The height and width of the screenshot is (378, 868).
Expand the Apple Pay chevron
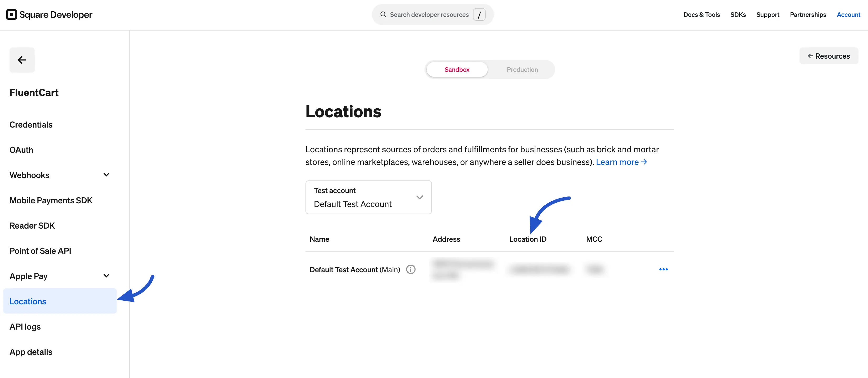point(106,276)
